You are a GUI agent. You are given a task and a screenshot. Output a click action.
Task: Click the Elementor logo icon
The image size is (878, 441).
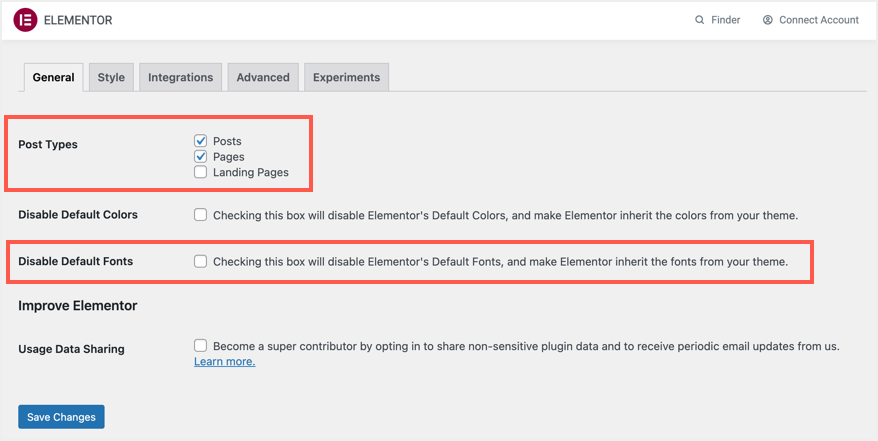(x=26, y=20)
